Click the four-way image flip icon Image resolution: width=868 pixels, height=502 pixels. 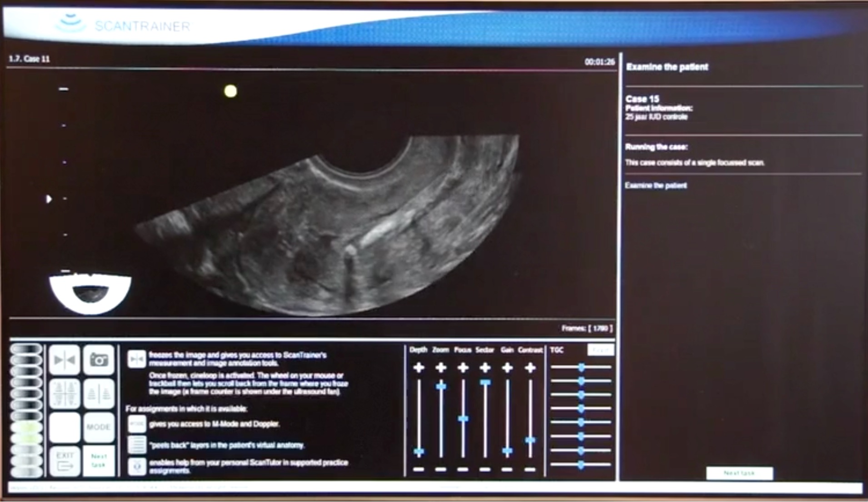(65, 393)
